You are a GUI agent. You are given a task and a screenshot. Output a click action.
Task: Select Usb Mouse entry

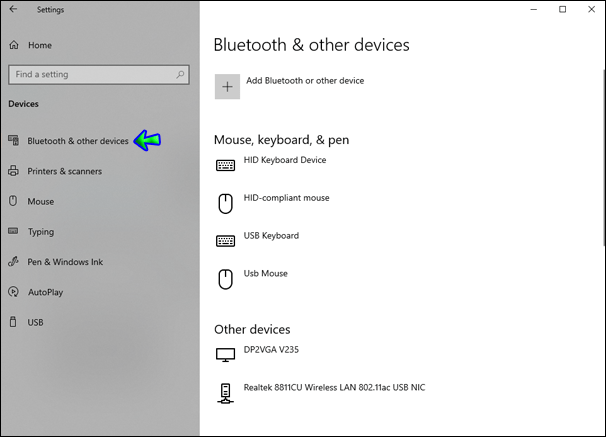tap(266, 274)
